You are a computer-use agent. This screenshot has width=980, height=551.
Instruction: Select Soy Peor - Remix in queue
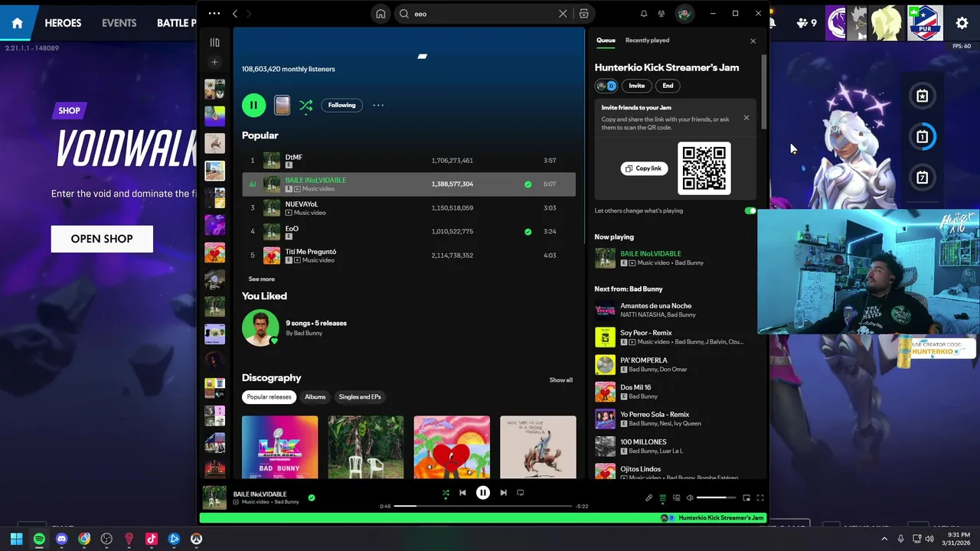674,337
